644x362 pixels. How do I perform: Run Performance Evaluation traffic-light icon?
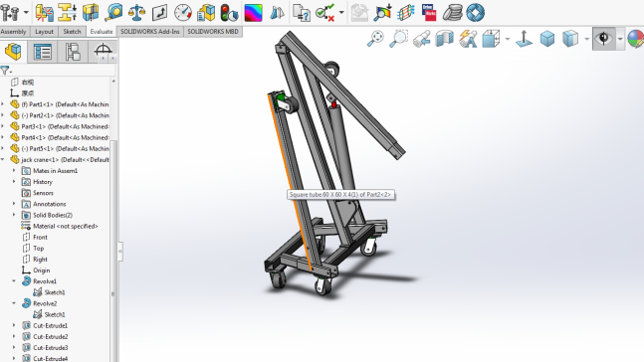pyautogui.click(x=229, y=12)
